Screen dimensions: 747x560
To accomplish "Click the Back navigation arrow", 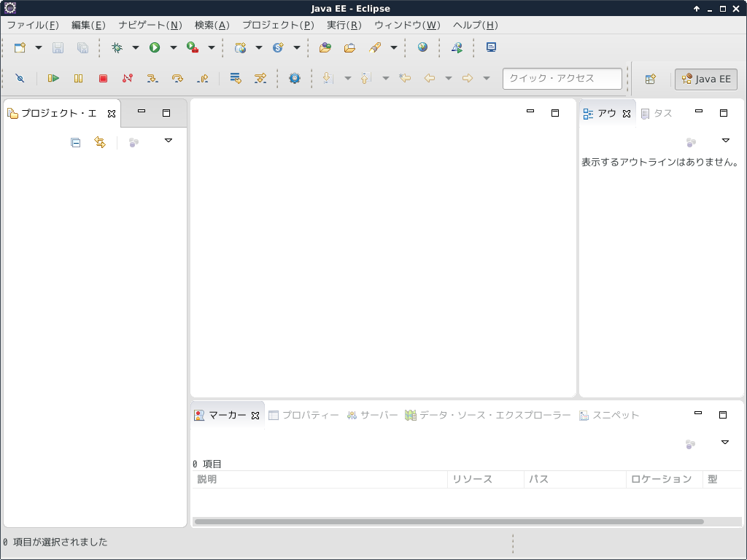I will point(429,78).
